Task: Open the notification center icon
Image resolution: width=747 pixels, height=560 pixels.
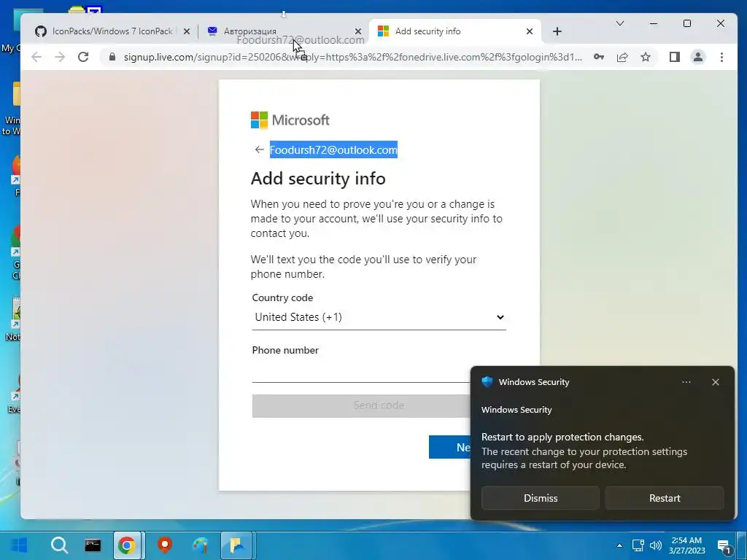Action: (x=724, y=546)
